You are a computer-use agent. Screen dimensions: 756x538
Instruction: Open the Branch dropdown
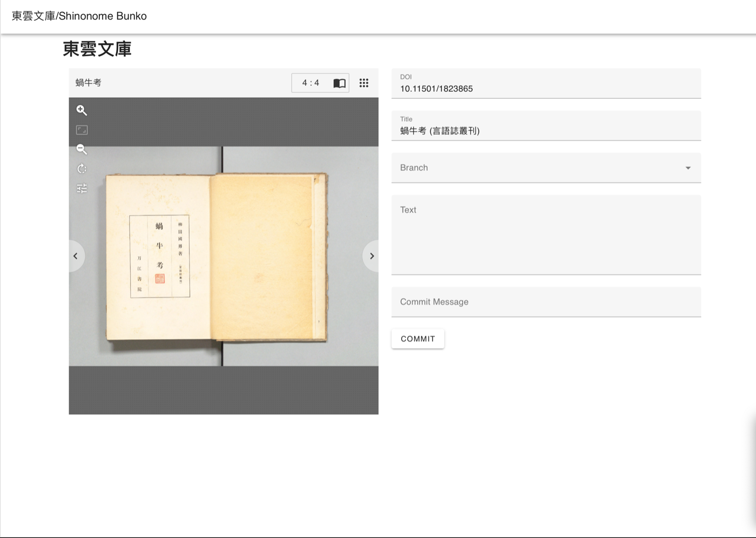(x=546, y=168)
